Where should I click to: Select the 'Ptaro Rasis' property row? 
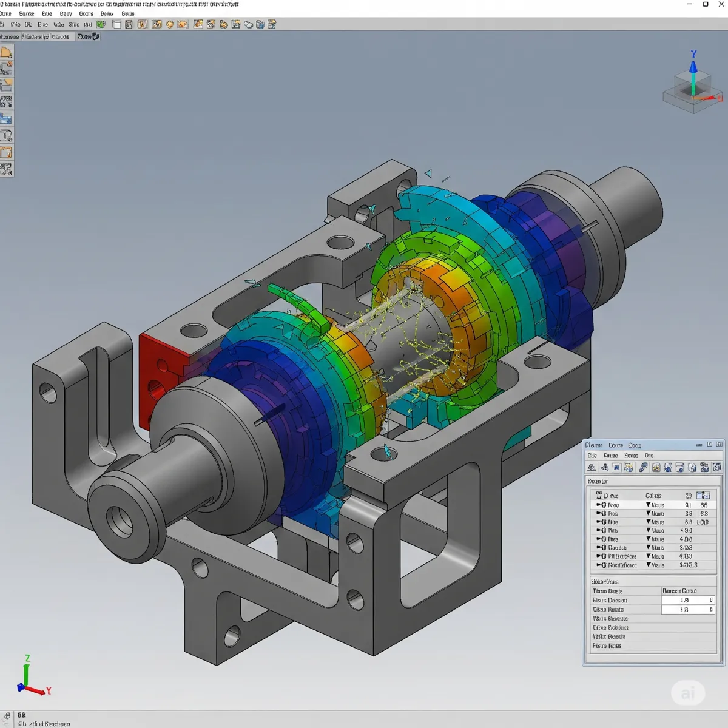[x=653, y=646]
